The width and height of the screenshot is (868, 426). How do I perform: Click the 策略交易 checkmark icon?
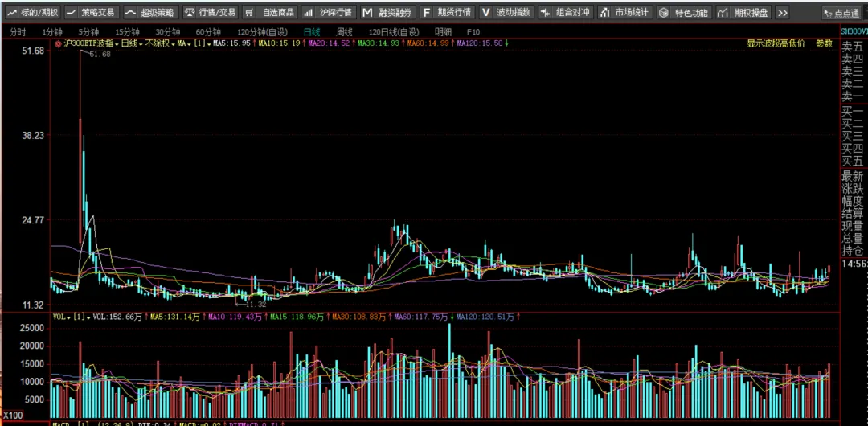tap(71, 12)
